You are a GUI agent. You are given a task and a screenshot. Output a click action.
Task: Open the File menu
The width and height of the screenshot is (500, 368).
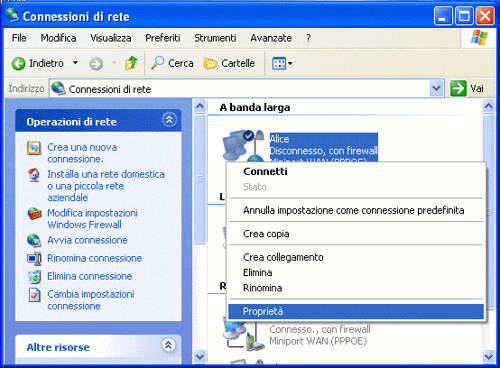(x=19, y=38)
